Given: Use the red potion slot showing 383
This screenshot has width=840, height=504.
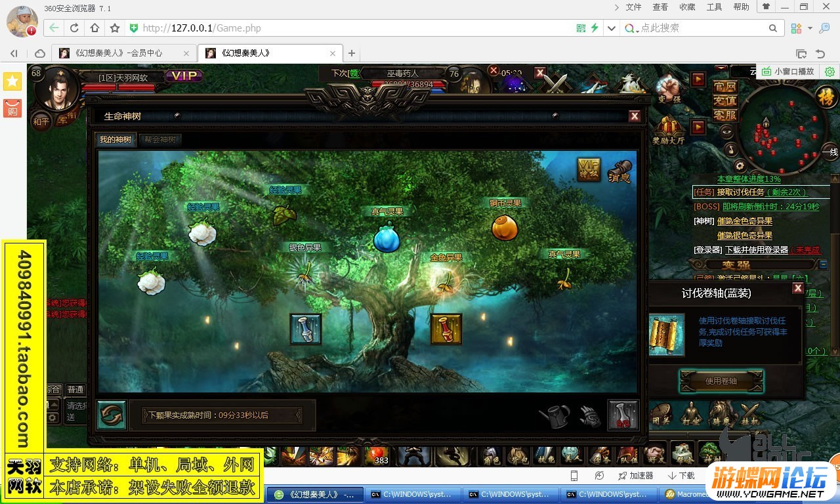Looking at the screenshot, I should coord(377,455).
